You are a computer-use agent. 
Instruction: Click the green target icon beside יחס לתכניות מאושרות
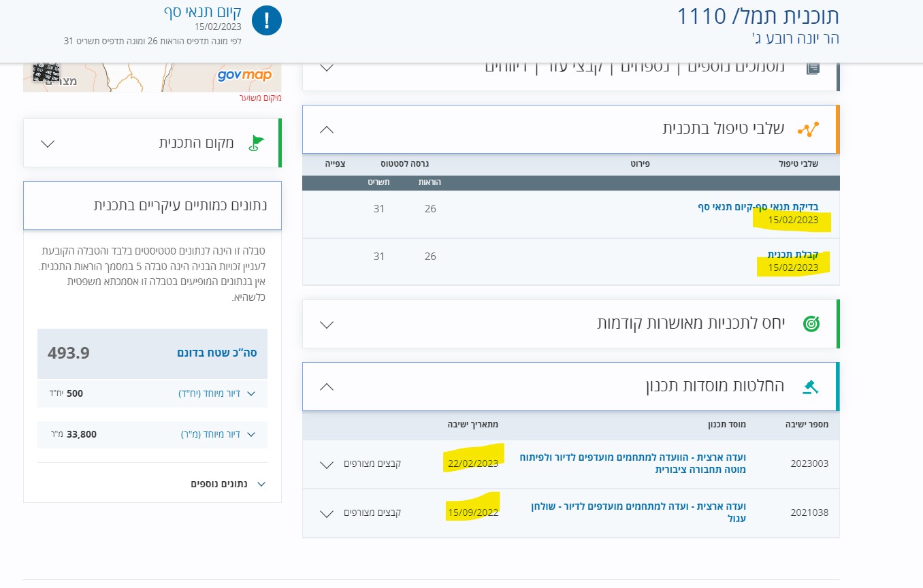point(811,323)
